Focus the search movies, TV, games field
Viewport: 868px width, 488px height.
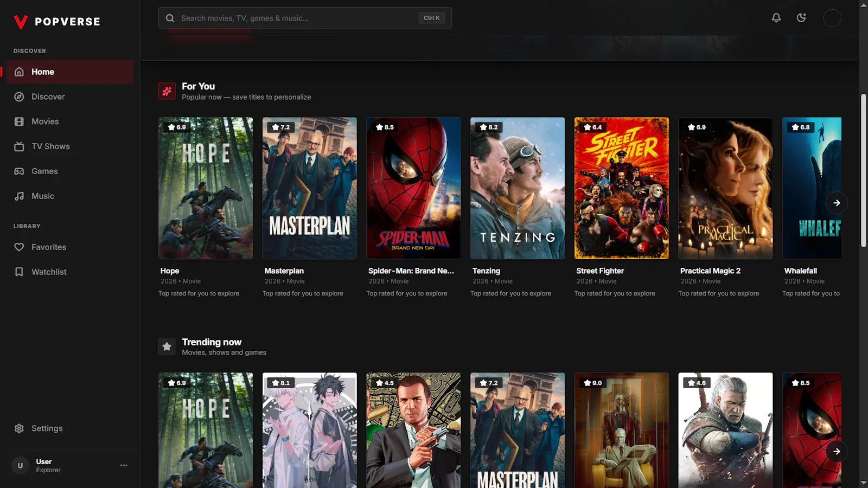point(305,18)
